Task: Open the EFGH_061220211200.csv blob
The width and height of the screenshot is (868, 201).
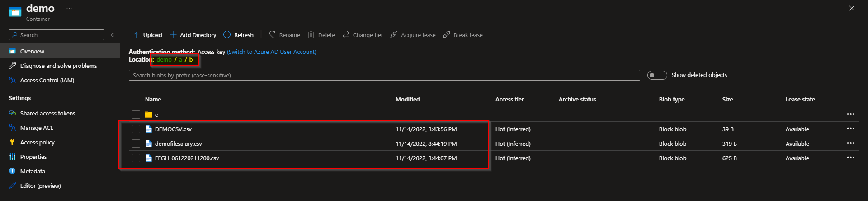Action: (187, 158)
